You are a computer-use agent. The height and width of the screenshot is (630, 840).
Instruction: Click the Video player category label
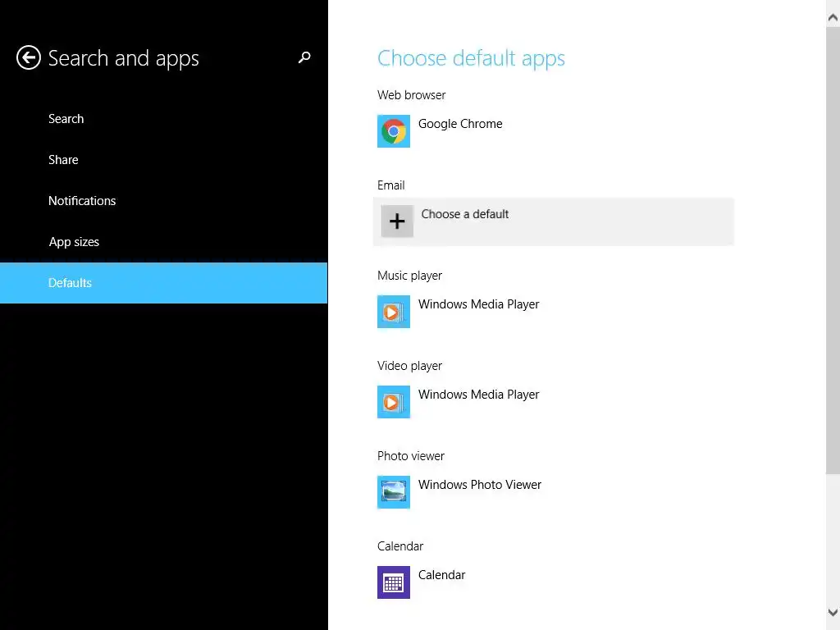pos(409,366)
